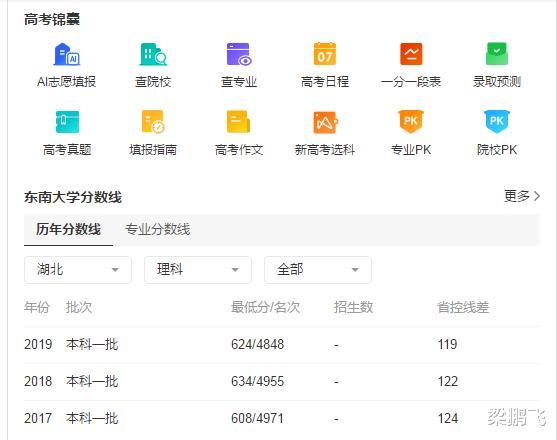Open the 查专业 icon
557x440 pixels.
(239, 54)
